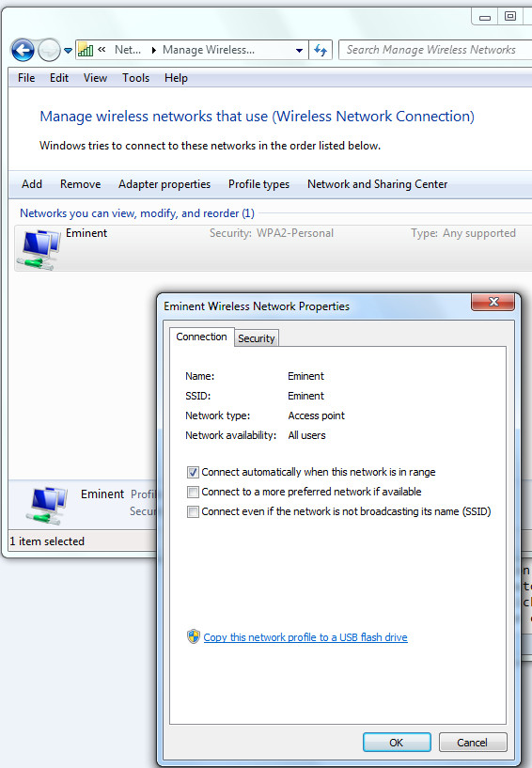
Task: Select the Eminent network computer icon in list
Action: 39,249
